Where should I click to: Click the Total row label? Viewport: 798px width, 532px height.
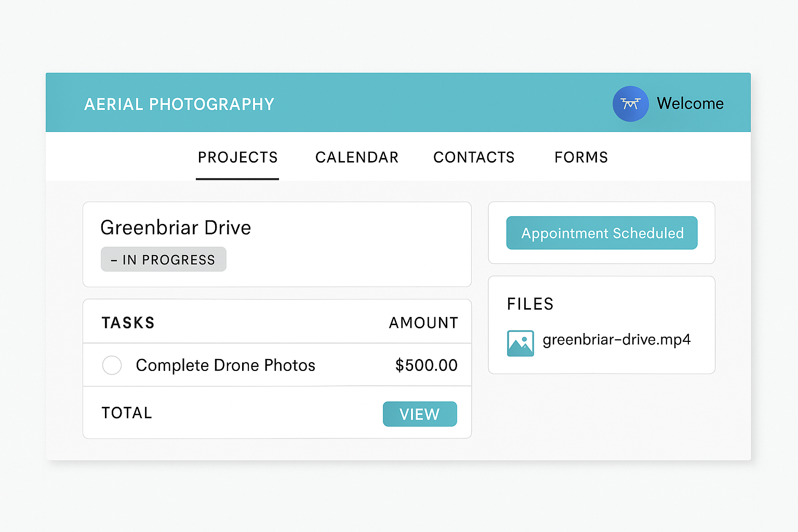[127, 413]
